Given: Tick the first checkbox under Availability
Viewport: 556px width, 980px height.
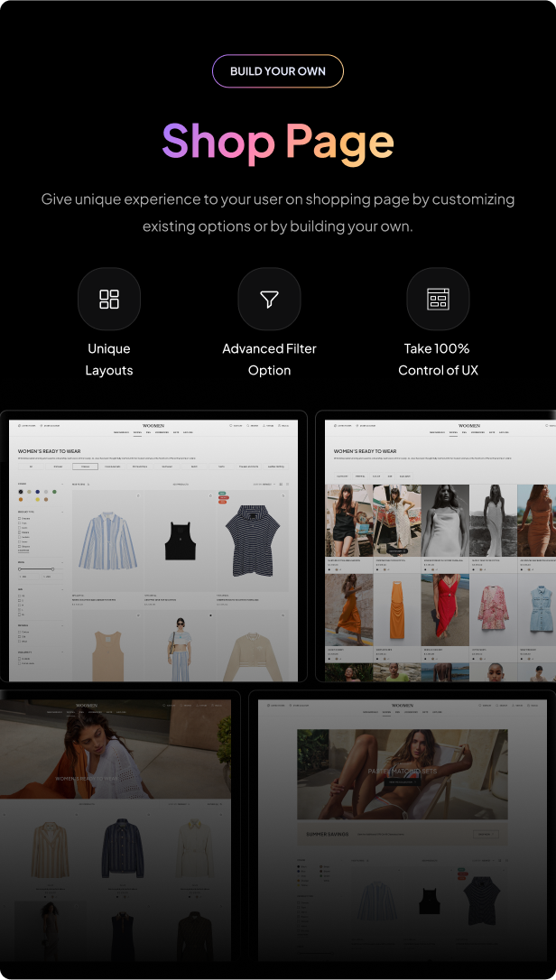Looking at the screenshot, I should click(19, 659).
